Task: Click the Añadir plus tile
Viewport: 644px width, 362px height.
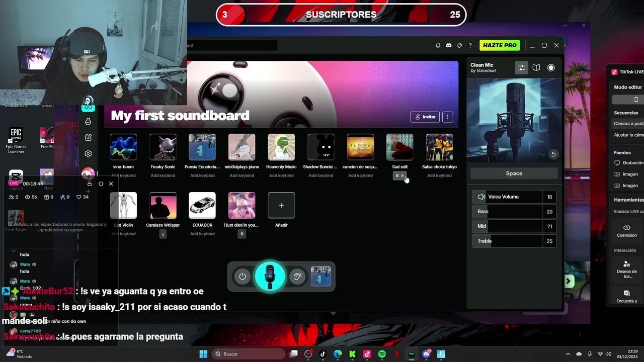Action: pos(281,206)
